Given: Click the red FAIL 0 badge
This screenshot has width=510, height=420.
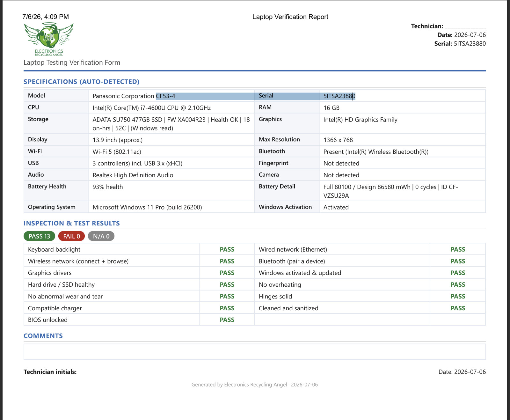Looking at the screenshot, I should click(71, 236).
